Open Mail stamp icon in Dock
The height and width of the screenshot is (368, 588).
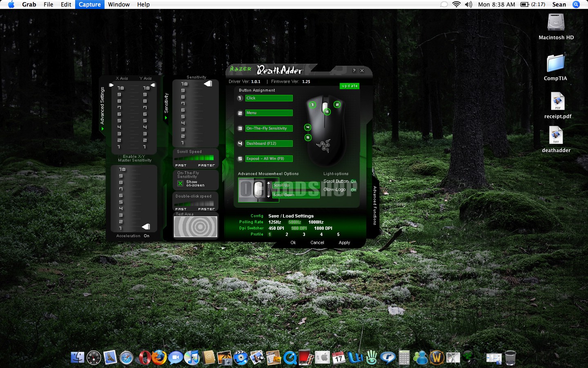tap(110, 357)
